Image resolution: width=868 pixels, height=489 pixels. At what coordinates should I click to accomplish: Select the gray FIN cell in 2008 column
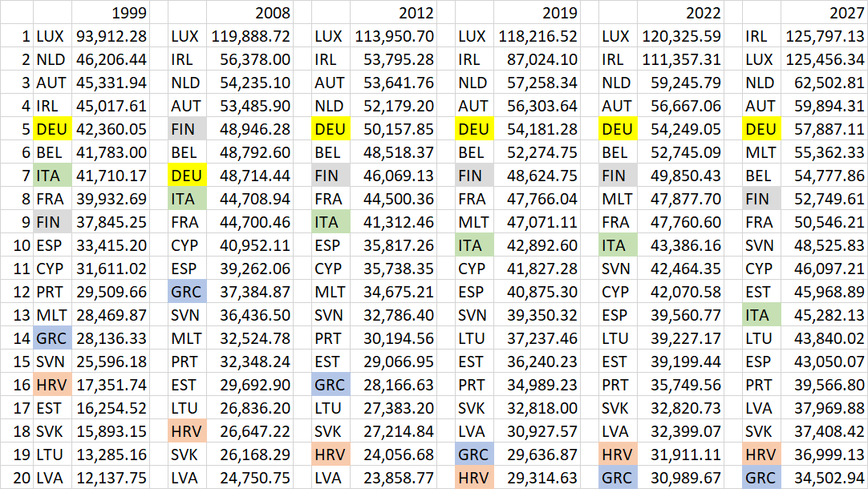[187, 129]
